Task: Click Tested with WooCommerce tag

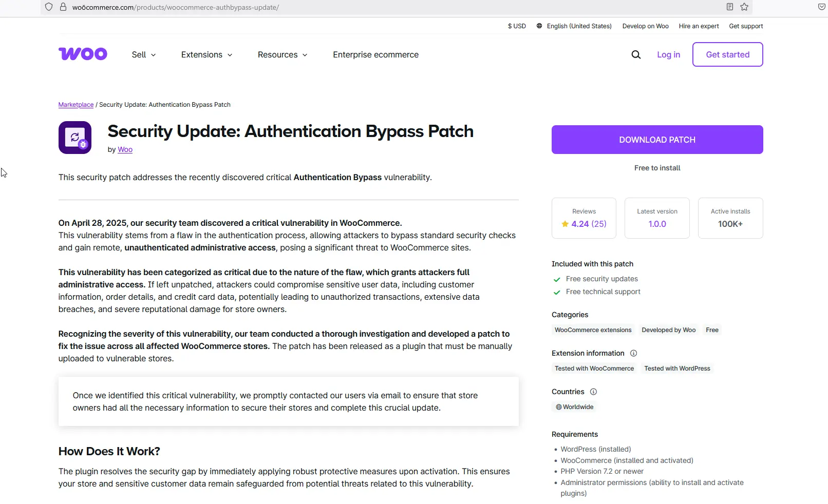Action: 594,369
